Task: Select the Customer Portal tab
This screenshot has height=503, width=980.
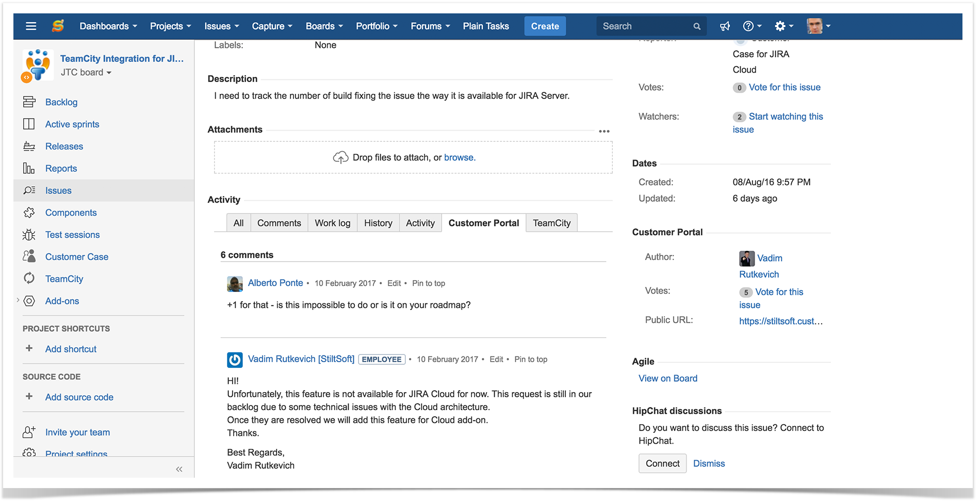Action: 484,223
